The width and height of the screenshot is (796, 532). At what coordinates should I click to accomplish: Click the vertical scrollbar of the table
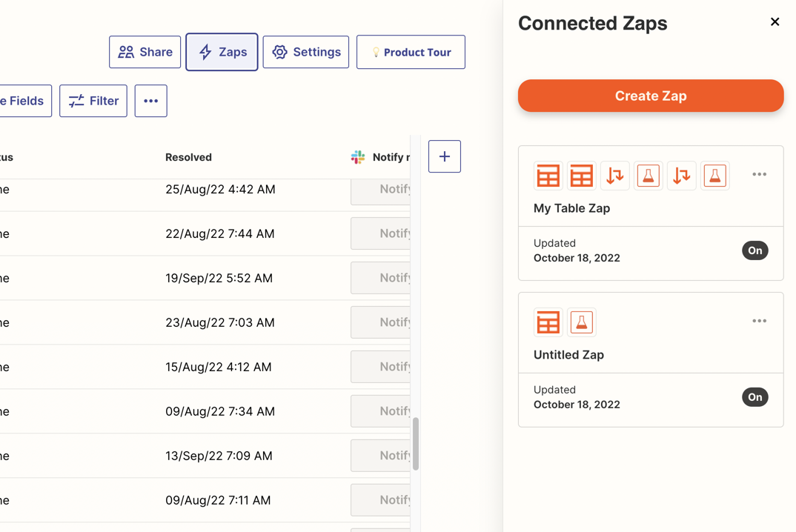coord(415,445)
